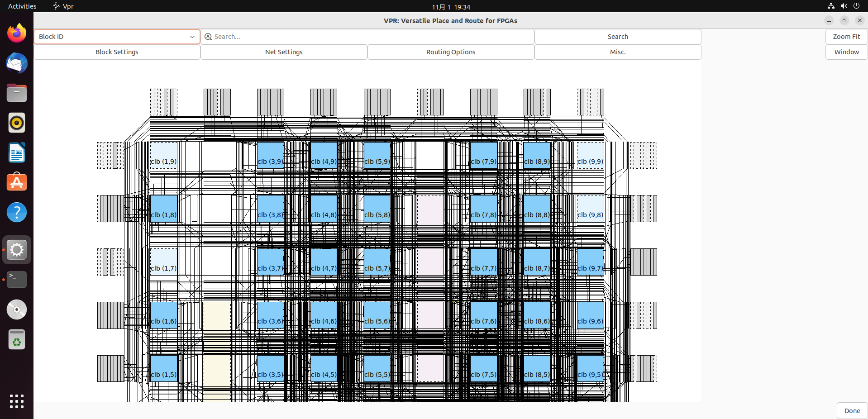Focus the Search text field
This screenshot has height=419, width=868.
367,37
